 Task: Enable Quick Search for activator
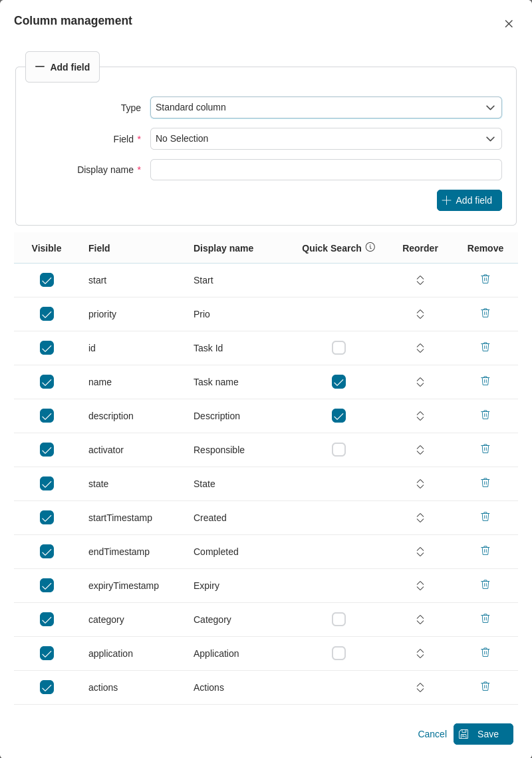(x=338, y=449)
